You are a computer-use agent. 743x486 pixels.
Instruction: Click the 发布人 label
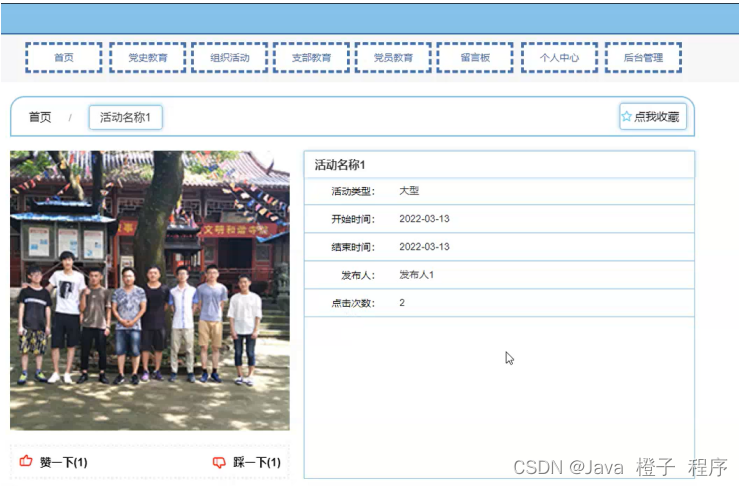tap(358, 275)
